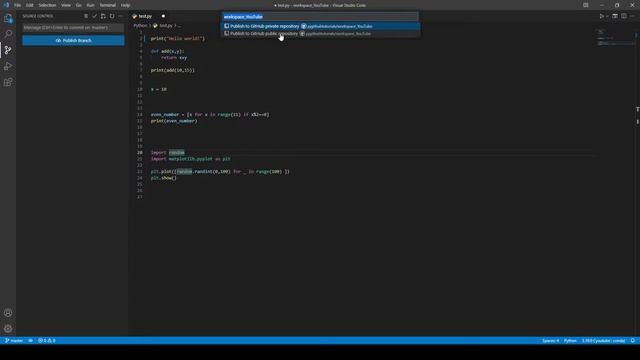Click the Python breadcrumb segment
Image resolution: width=640 pixels, height=360 pixels.
140,25
